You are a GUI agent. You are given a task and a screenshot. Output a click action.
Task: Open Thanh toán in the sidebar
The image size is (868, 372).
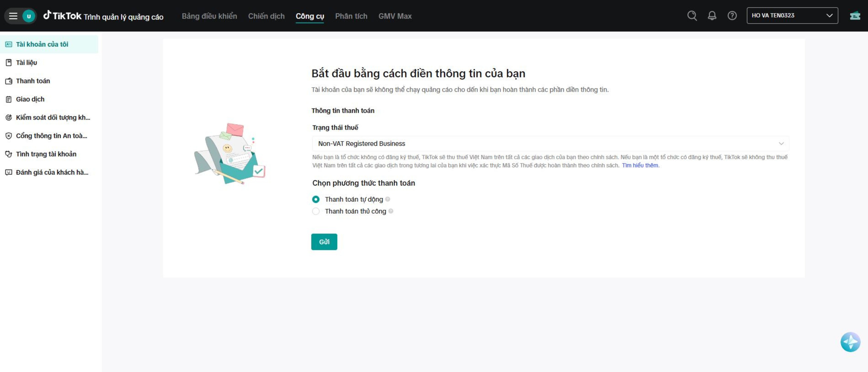(33, 81)
